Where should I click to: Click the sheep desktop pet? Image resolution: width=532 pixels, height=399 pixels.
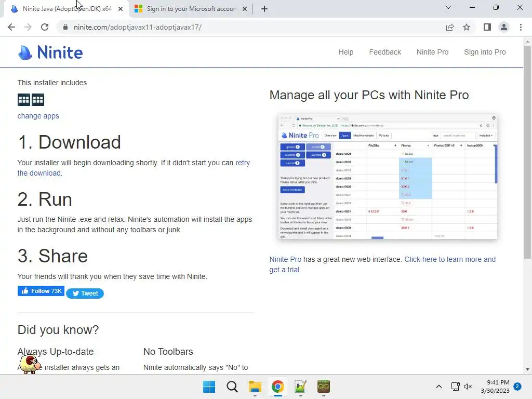click(x=30, y=364)
